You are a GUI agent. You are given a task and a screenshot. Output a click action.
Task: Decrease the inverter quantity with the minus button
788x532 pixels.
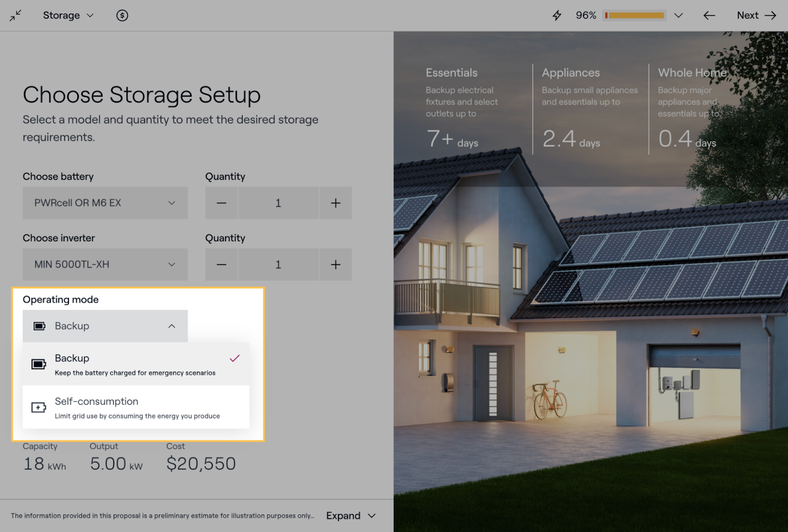[x=221, y=264]
